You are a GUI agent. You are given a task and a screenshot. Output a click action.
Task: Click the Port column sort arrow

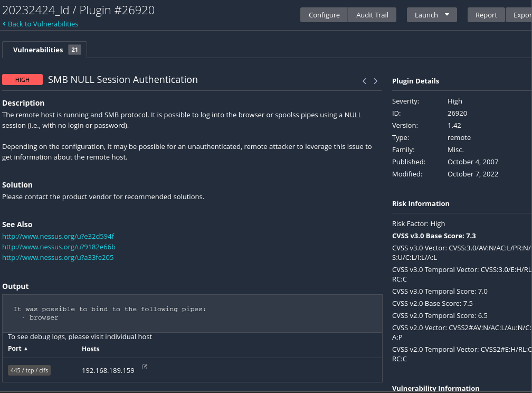[x=26, y=349]
